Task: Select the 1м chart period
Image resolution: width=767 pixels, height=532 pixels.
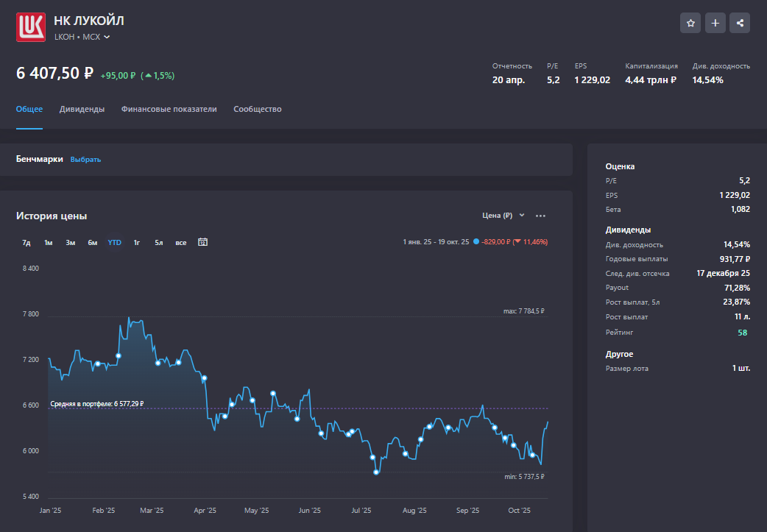Action: point(48,242)
